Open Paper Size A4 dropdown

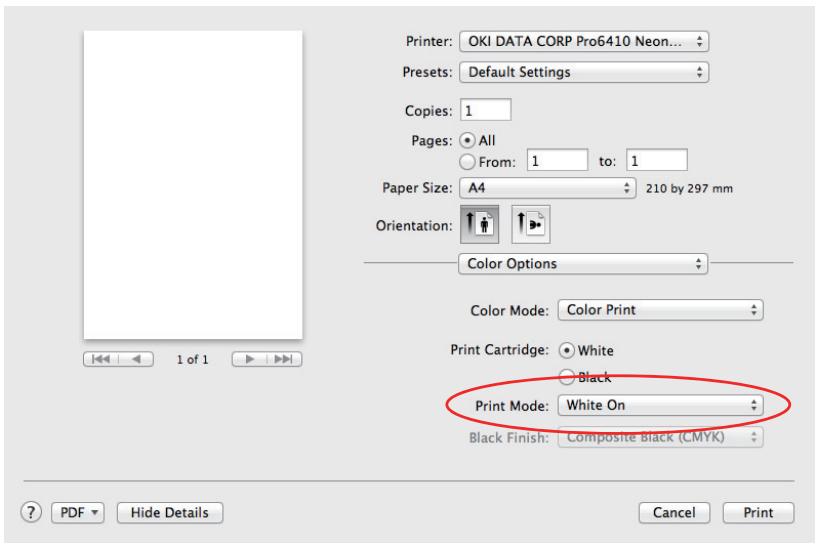pyautogui.click(x=547, y=188)
